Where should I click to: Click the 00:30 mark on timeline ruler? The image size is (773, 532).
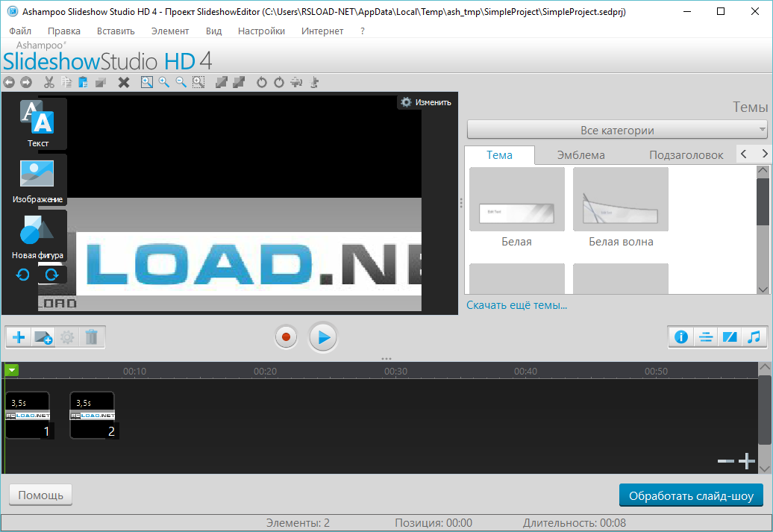395,372
